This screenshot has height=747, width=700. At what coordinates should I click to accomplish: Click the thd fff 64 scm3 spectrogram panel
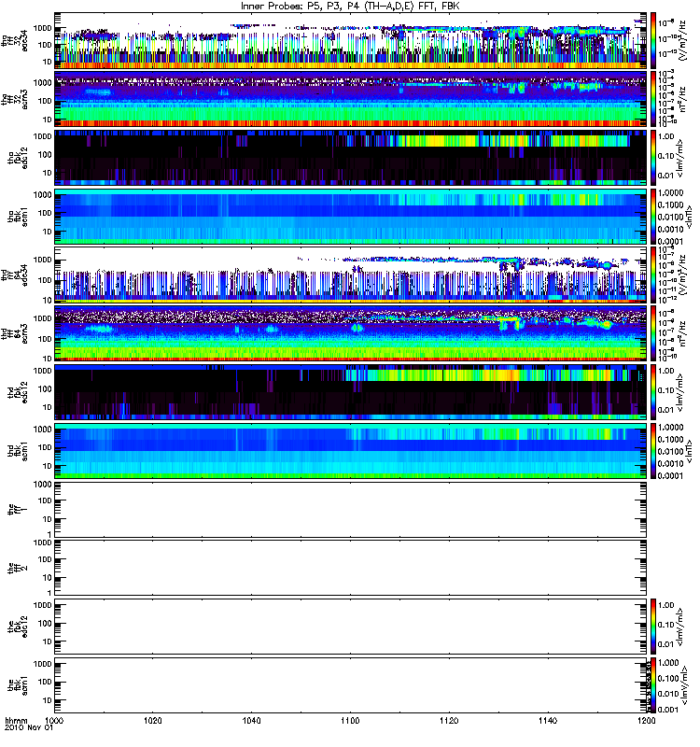[x=351, y=333]
